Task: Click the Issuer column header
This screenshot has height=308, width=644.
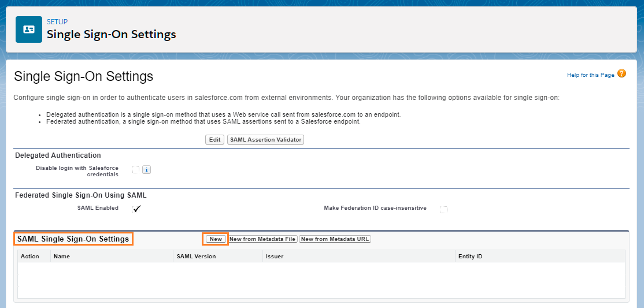Action: pos(274,256)
